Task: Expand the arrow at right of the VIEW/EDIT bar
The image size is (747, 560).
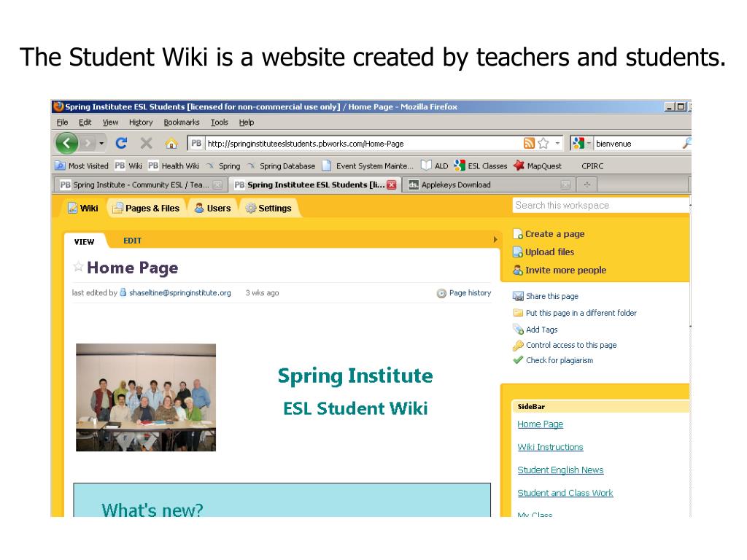Action: coord(495,239)
